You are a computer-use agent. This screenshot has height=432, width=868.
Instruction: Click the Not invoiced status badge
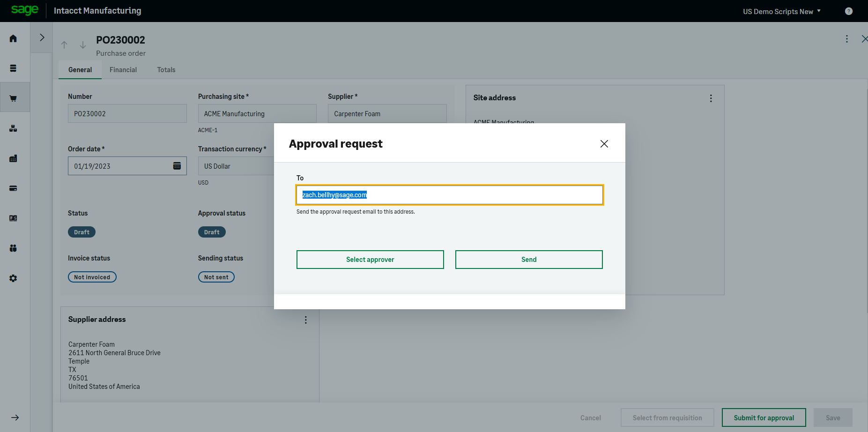pos(92,276)
